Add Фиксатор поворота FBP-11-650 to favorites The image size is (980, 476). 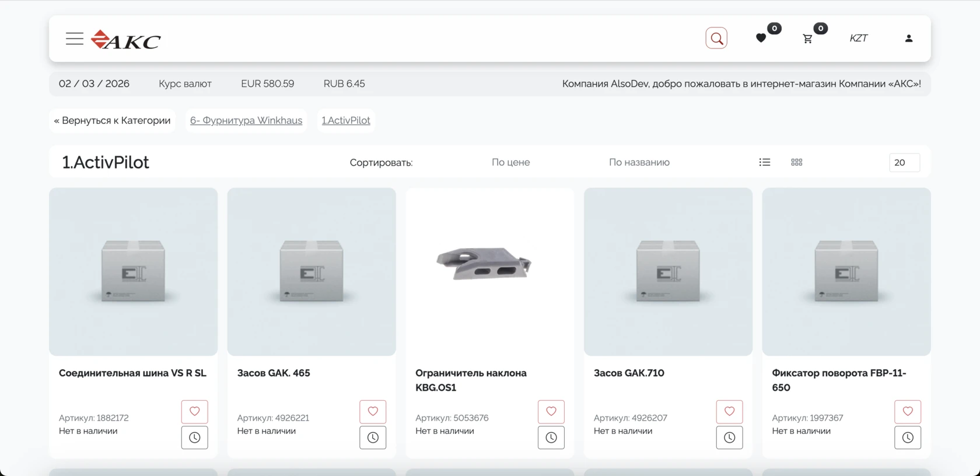[x=908, y=411]
